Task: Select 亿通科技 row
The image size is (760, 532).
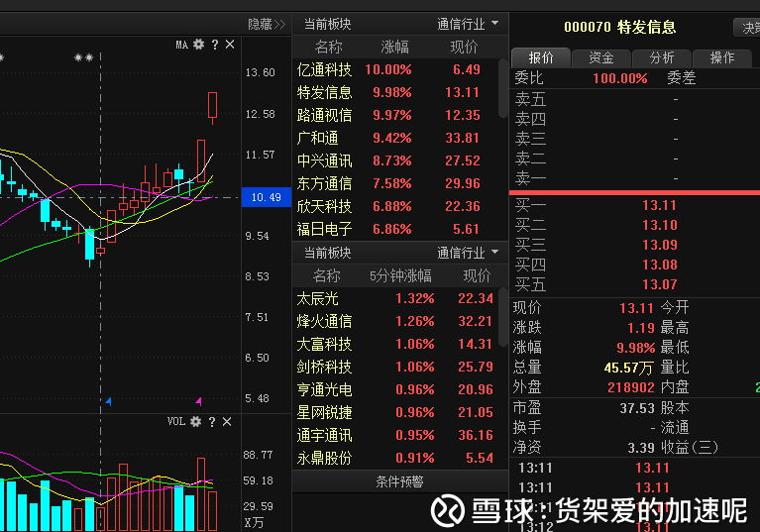Action: tap(395, 69)
